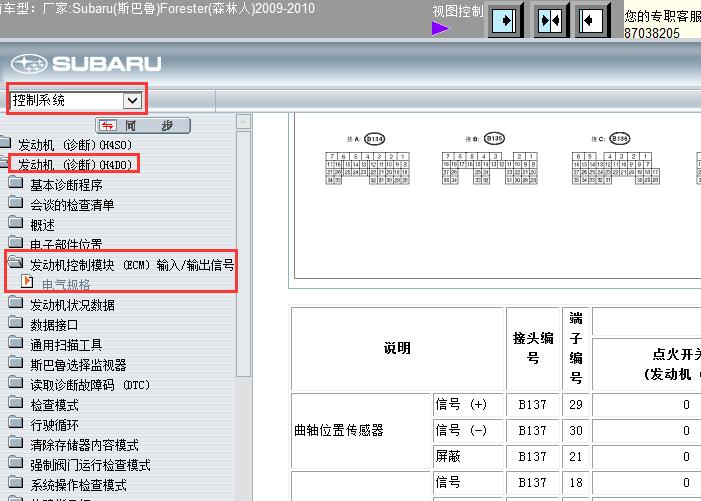The width and height of the screenshot is (701, 501).
Task: Click the document icon beside 电气规格
Action: [x=27, y=282]
